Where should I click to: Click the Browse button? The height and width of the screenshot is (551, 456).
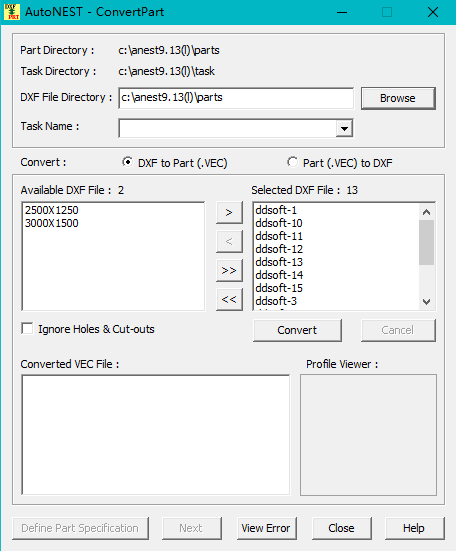pos(398,98)
